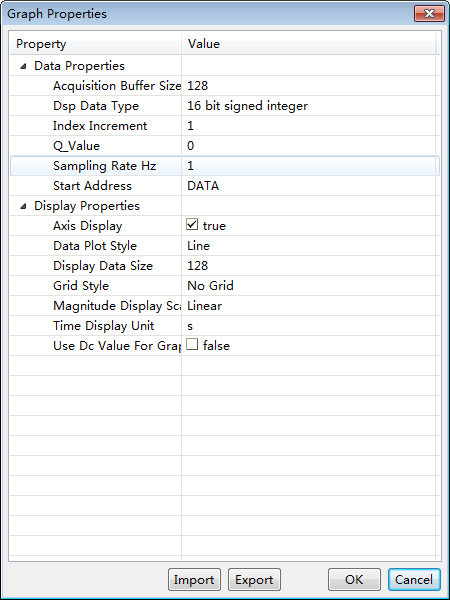Open Dsp Data Type value dropdown

click(308, 106)
